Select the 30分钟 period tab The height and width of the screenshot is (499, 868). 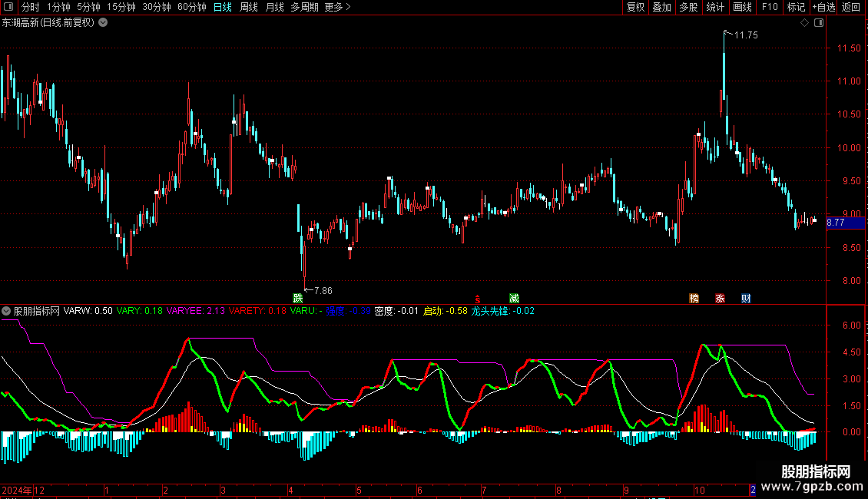point(157,7)
